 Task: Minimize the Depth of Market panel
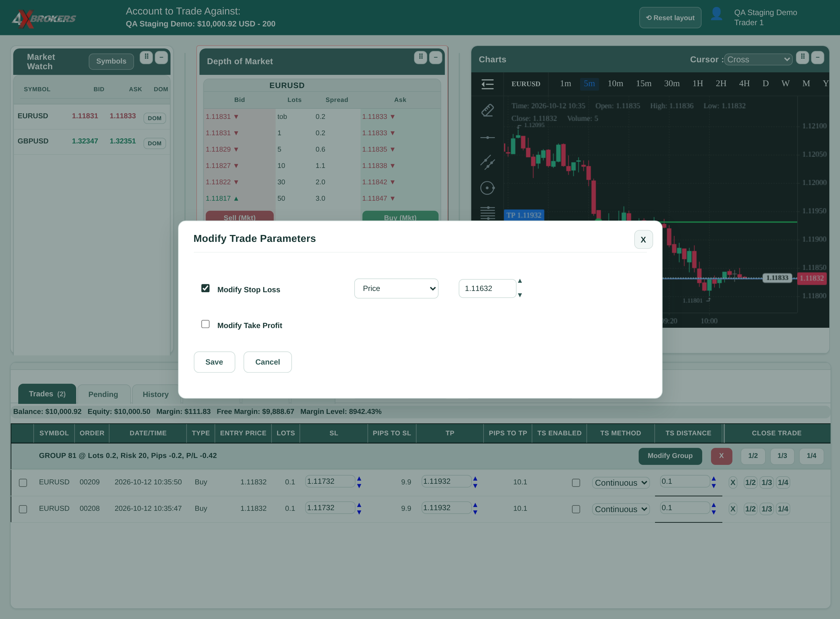[435, 57]
